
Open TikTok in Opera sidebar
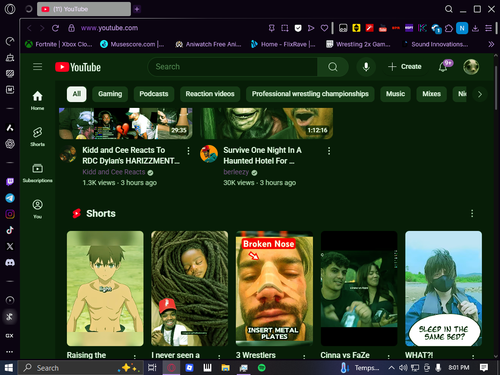coord(10,230)
